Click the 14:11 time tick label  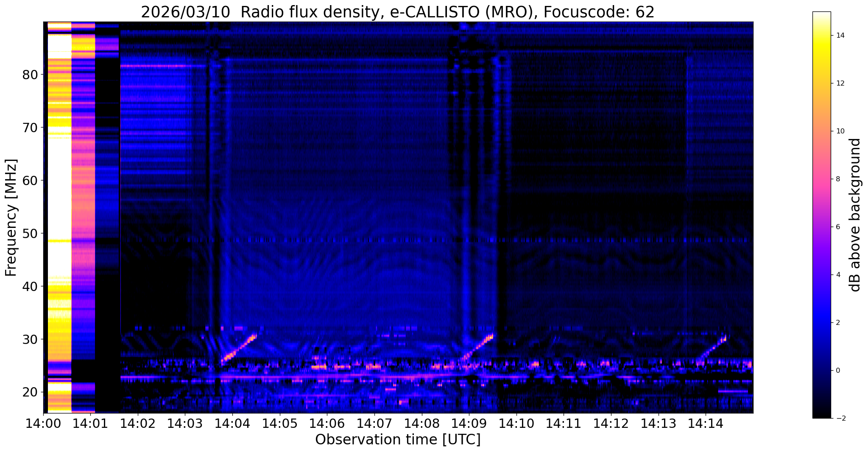coord(564,423)
